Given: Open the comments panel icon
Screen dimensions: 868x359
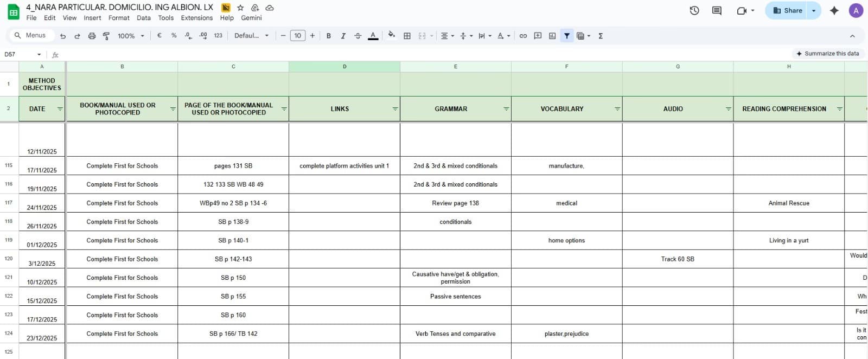Looking at the screenshot, I should tap(717, 10).
